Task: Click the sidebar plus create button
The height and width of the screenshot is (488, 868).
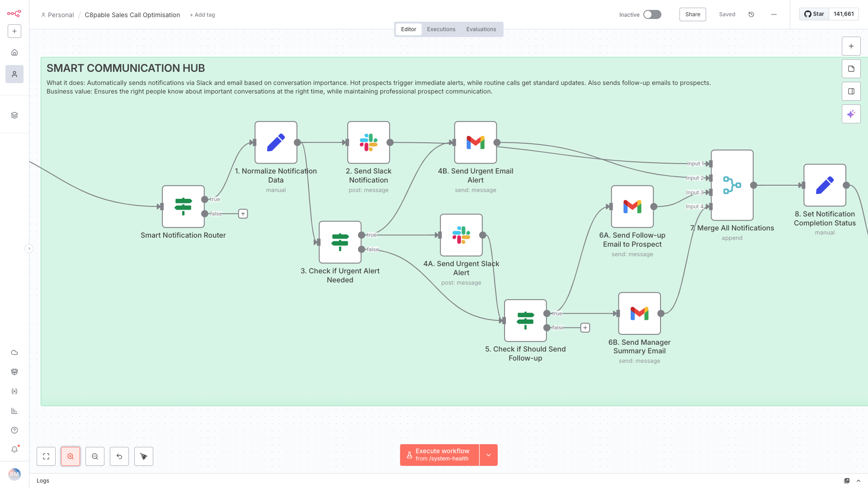Action: (x=14, y=31)
